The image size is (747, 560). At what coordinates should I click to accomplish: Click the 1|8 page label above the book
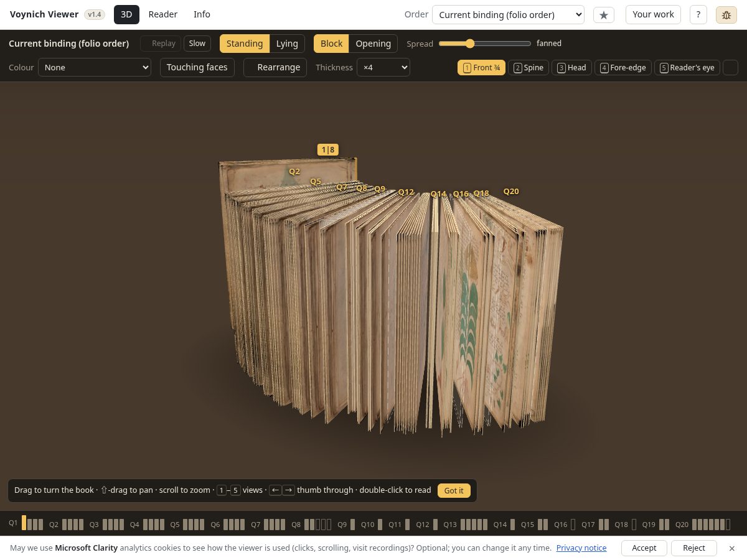(x=328, y=149)
